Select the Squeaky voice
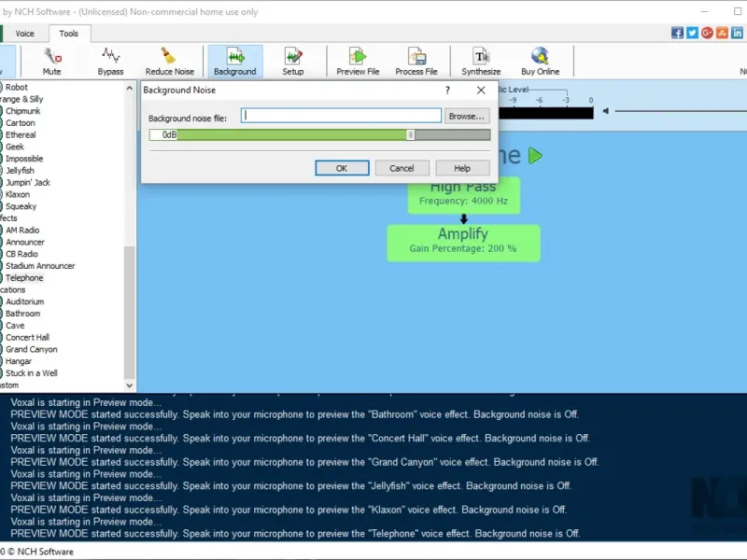The height and width of the screenshot is (560, 747). point(21,206)
